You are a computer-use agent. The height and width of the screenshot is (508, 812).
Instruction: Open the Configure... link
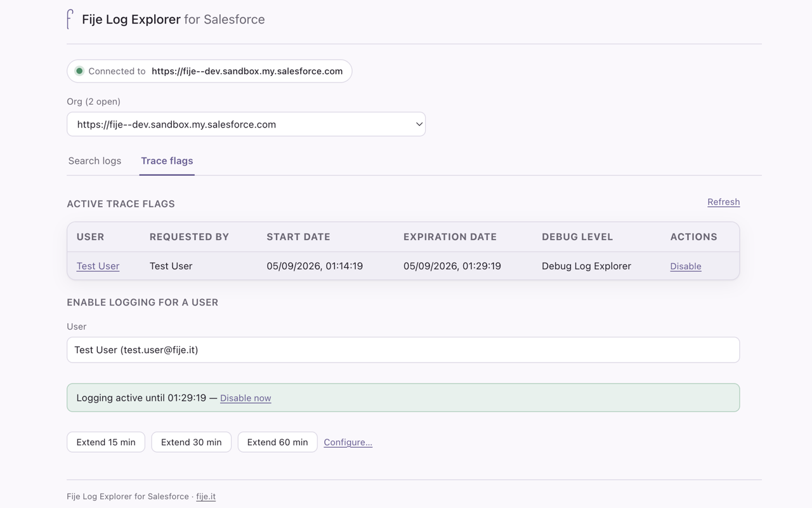[348, 442]
